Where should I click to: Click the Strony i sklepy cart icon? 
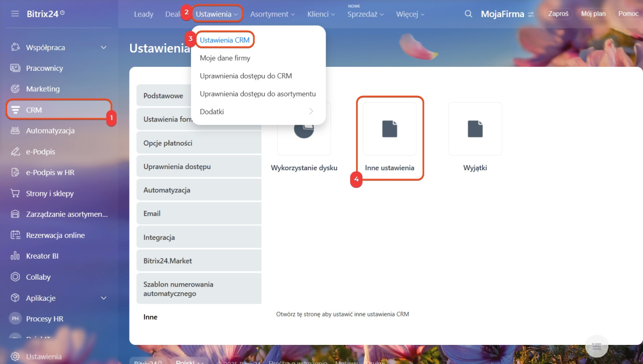pyautogui.click(x=15, y=193)
